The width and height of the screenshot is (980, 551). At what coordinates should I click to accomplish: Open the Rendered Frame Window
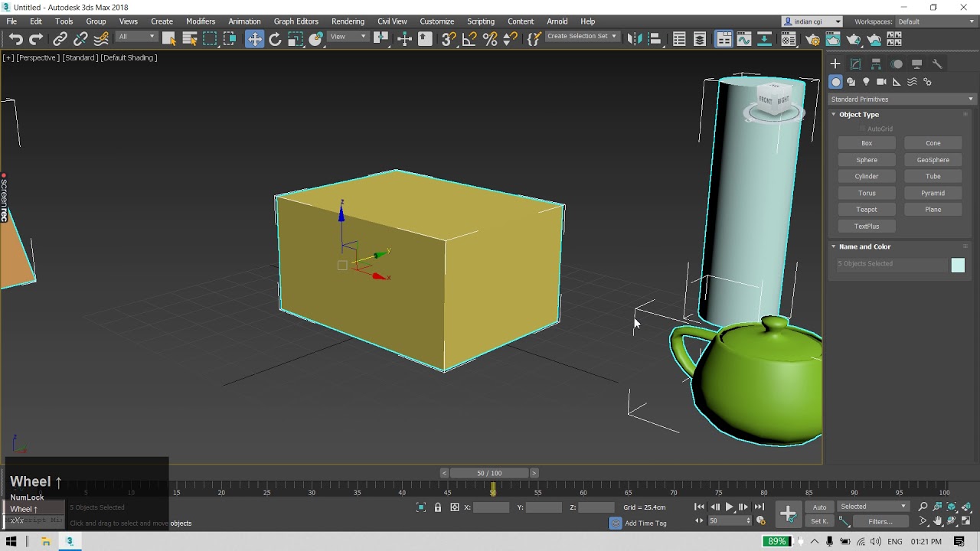pos(833,39)
